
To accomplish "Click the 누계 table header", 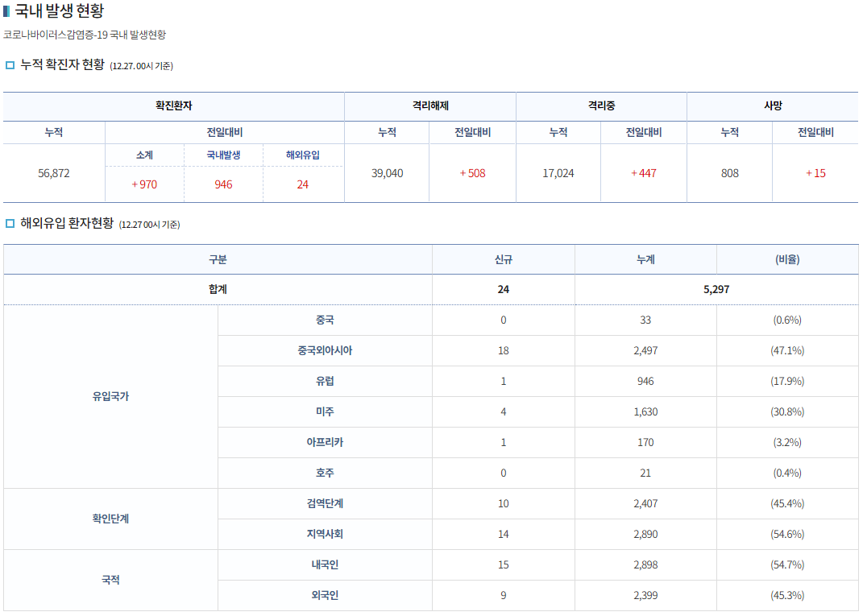I will (645, 259).
